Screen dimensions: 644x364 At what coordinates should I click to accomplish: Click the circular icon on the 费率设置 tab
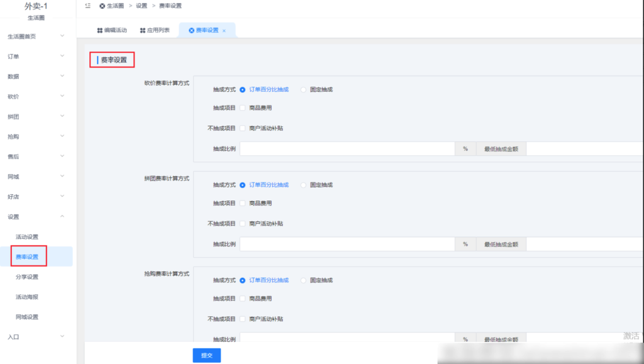191,29
